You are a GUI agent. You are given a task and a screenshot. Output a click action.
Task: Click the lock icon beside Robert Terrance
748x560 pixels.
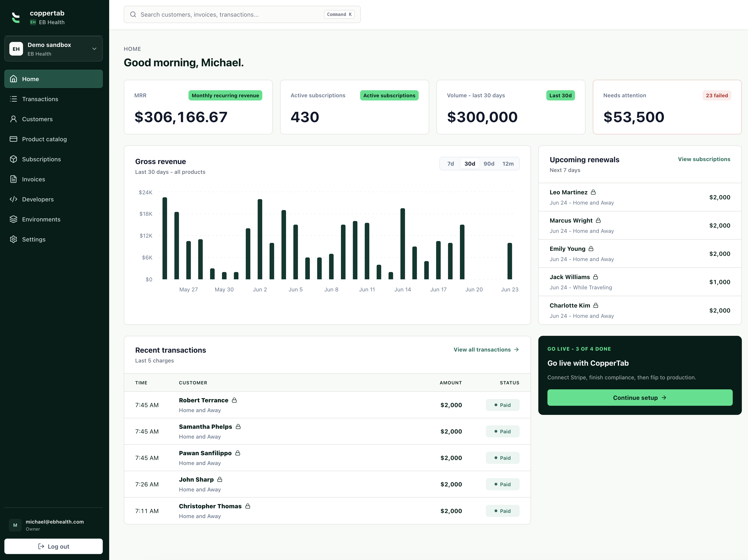coord(234,400)
